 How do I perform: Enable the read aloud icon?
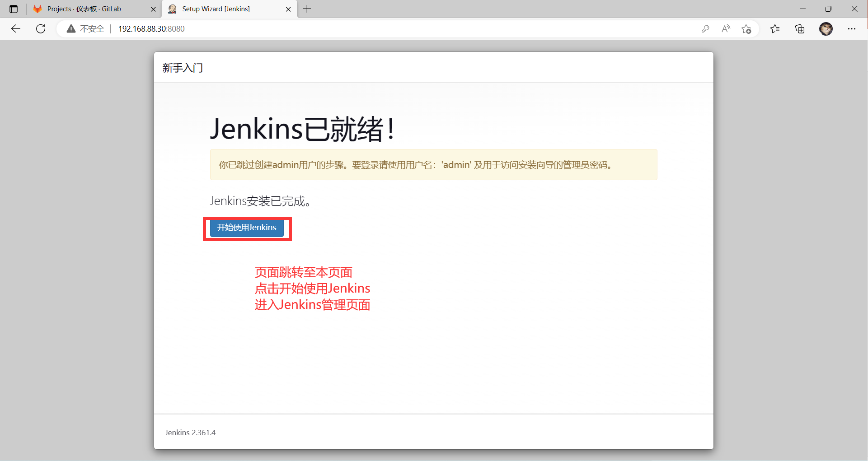tap(726, 29)
